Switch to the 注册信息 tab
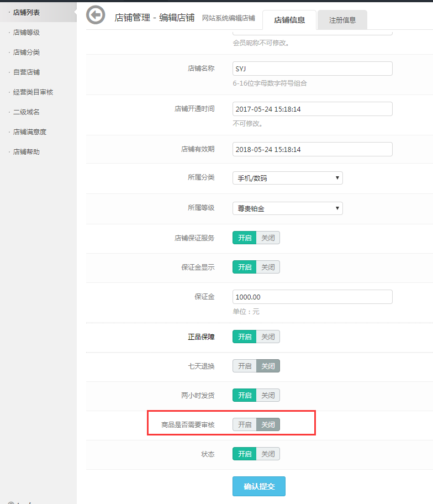The height and width of the screenshot is (504, 433). 342,20
